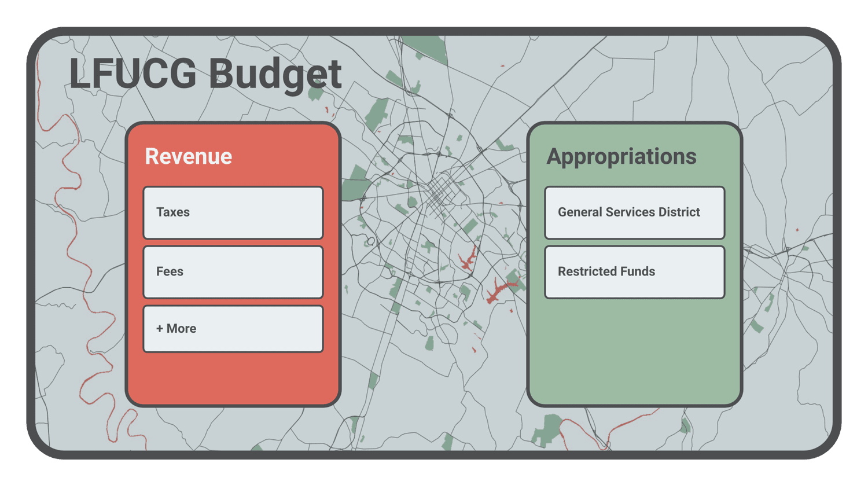The height and width of the screenshot is (485, 868).
Task: Click the General Services District label text
Action: [628, 212]
